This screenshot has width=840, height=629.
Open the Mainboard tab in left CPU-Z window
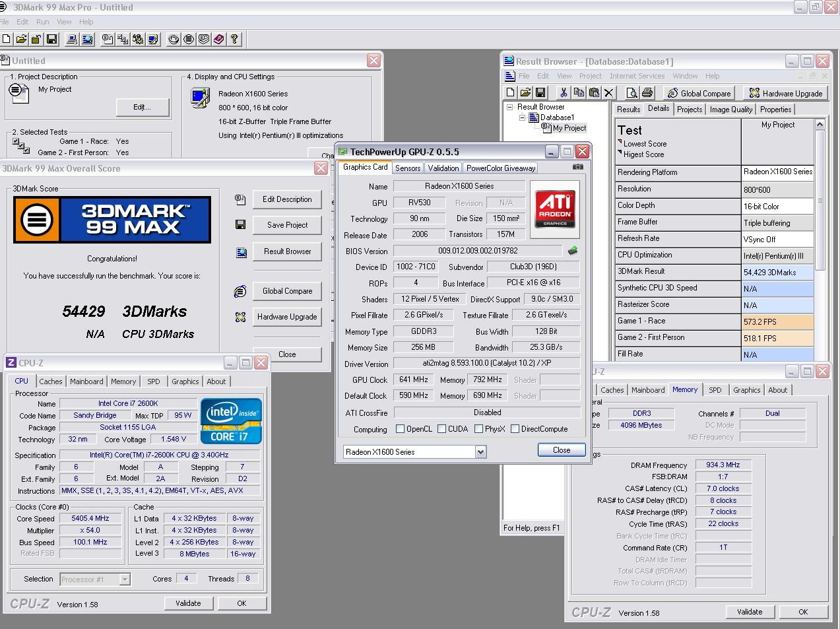click(x=86, y=381)
